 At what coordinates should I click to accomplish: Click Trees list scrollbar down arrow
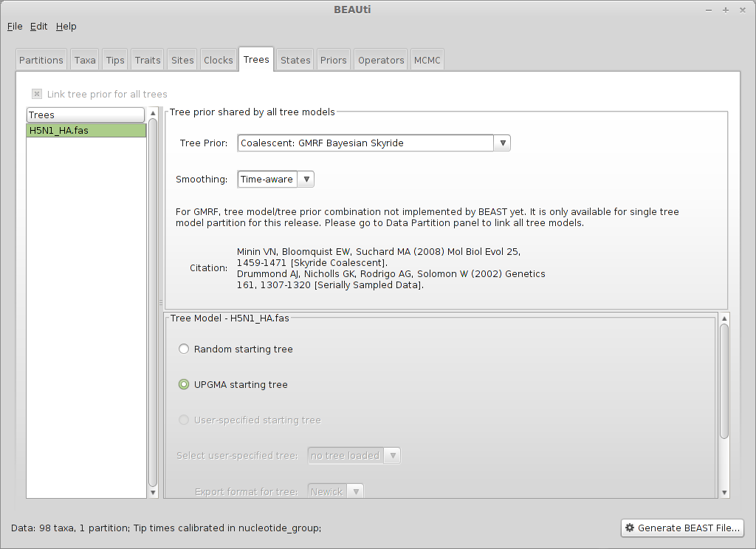153,493
